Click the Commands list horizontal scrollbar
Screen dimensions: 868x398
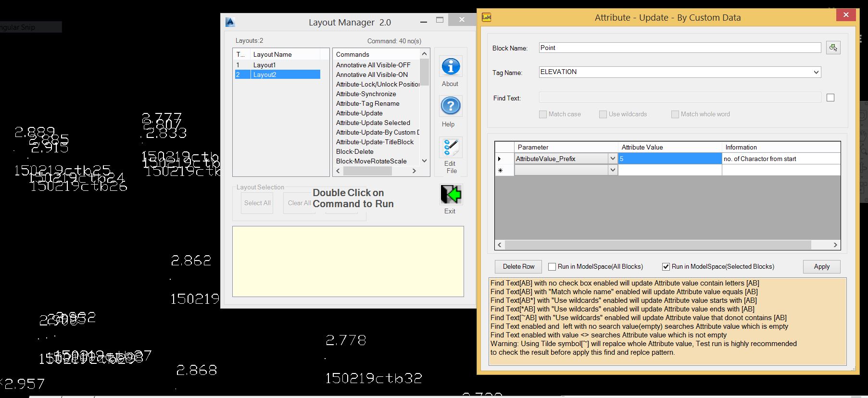376,171
